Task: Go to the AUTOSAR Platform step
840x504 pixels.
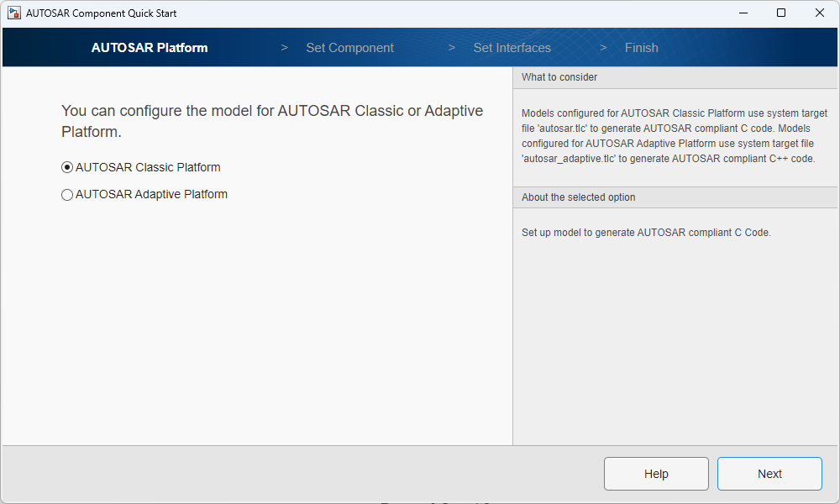Action: click(150, 48)
